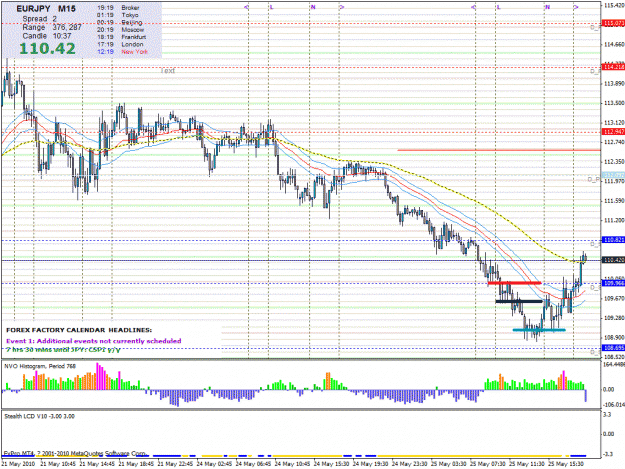Click the last blue NVO histogram bar
Screen dimensions: 625x469
pyautogui.click(x=586, y=396)
